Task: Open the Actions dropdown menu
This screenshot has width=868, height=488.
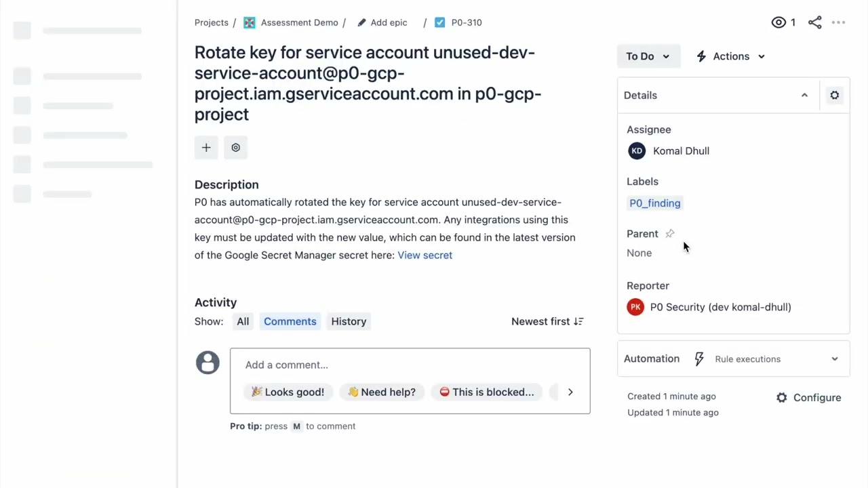Action: [731, 56]
